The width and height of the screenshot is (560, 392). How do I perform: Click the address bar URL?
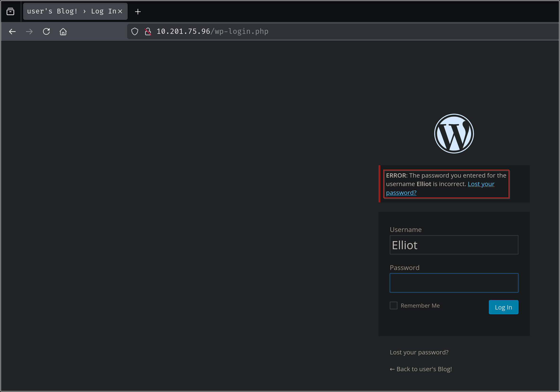[212, 31]
